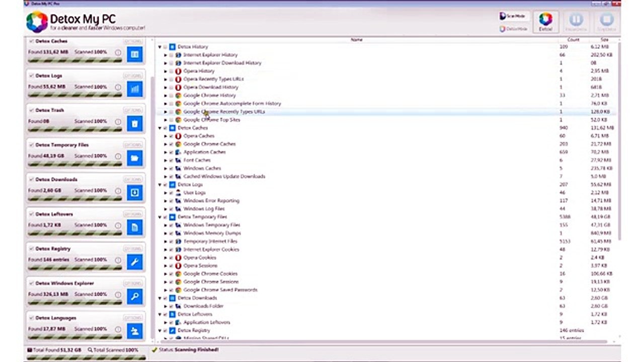Uncheck the Windows Error Reporting checkbox

point(171,201)
